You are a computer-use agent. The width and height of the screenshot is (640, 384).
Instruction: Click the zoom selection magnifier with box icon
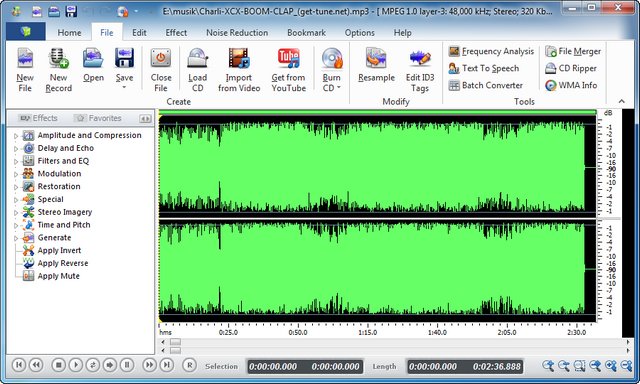pyautogui.click(x=579, y=366)
